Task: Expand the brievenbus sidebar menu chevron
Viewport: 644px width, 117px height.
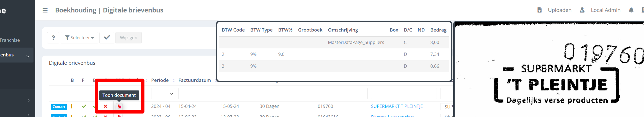Action: click(28, 56)
